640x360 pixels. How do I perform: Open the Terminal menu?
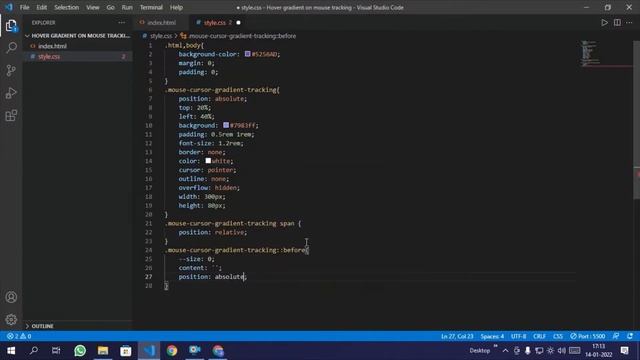click(151, 7)
